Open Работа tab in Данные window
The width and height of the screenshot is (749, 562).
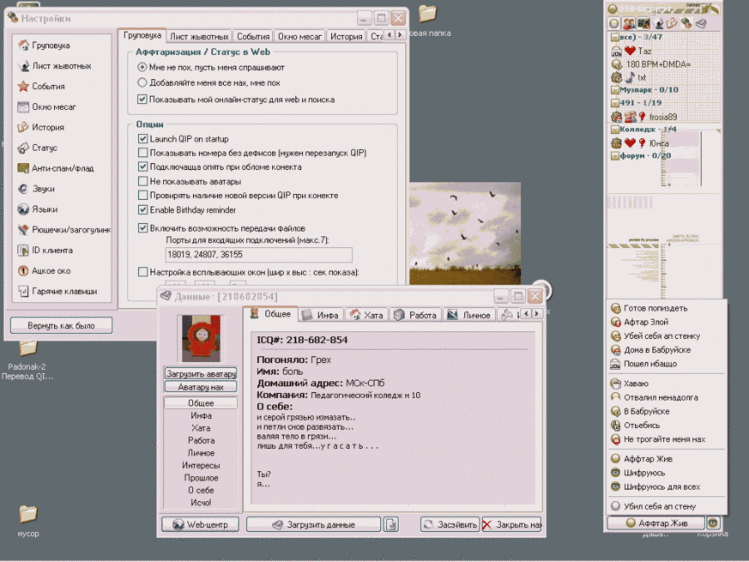click(416, 315)
